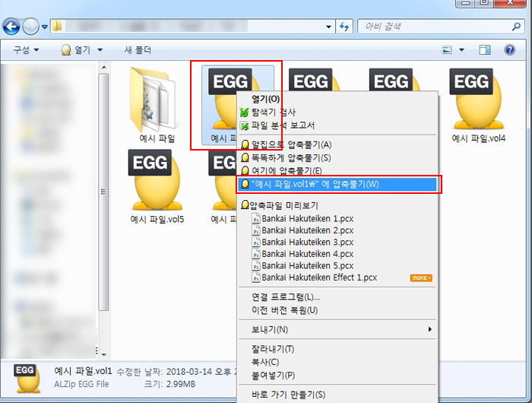The height and width of the screenshot is (403, 532).
Task: Go forward with the forward arrow
Action: coord(31,27)
